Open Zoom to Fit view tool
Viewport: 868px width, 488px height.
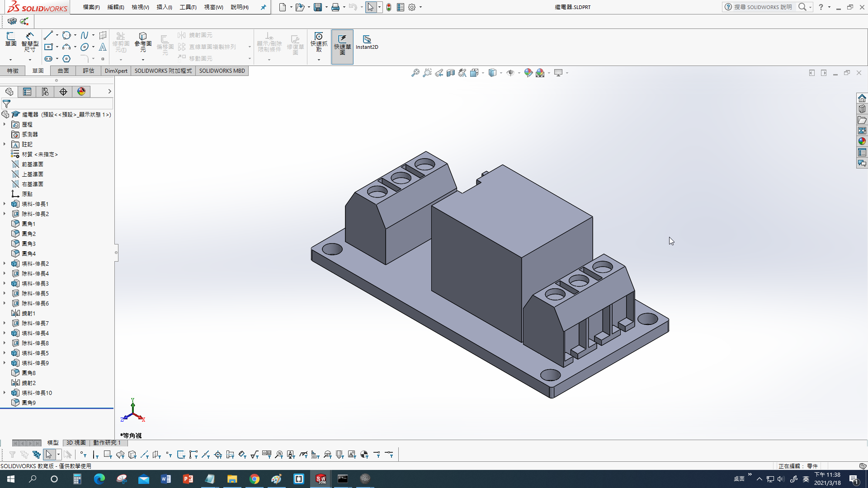point(415,73)
